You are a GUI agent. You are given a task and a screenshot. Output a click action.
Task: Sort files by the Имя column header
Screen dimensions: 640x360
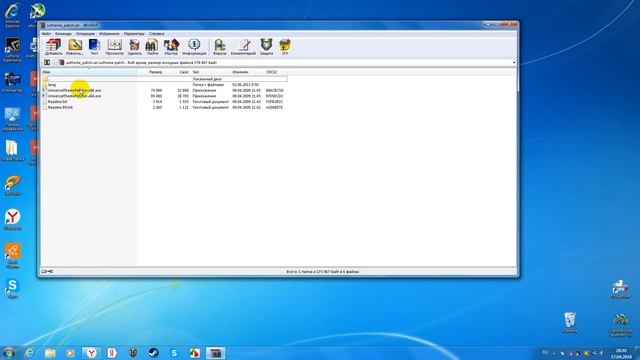89,72
